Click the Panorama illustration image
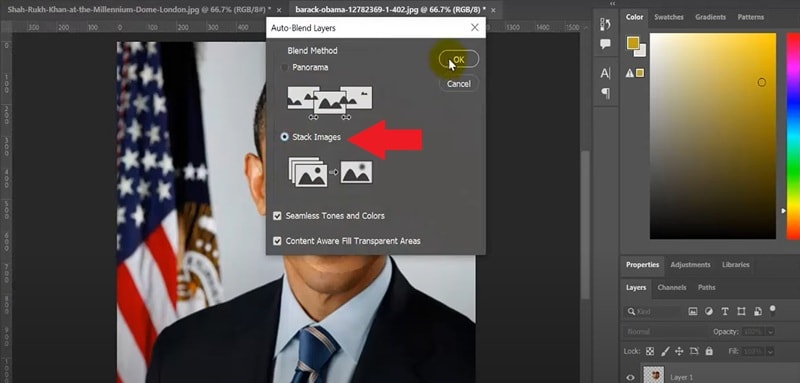800x383 pixels. (x=330, y=103)
